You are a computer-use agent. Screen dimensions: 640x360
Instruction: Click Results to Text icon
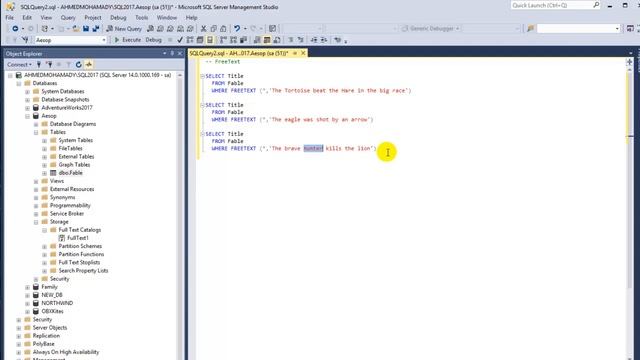click(x=257, y=40)
